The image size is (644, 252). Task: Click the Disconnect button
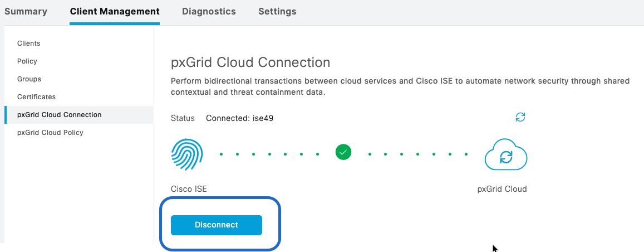tap(217, 225)
